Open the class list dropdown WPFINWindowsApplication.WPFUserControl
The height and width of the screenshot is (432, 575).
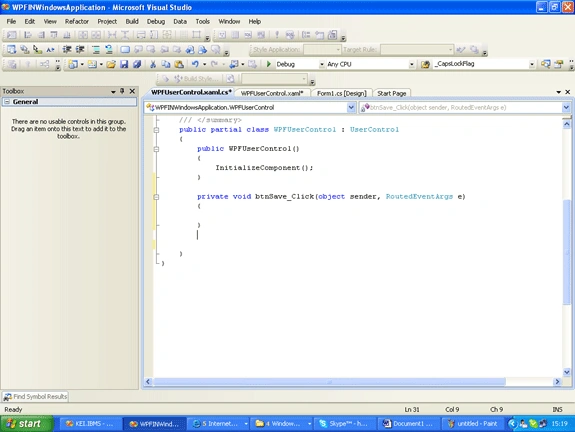coord(351,107)
